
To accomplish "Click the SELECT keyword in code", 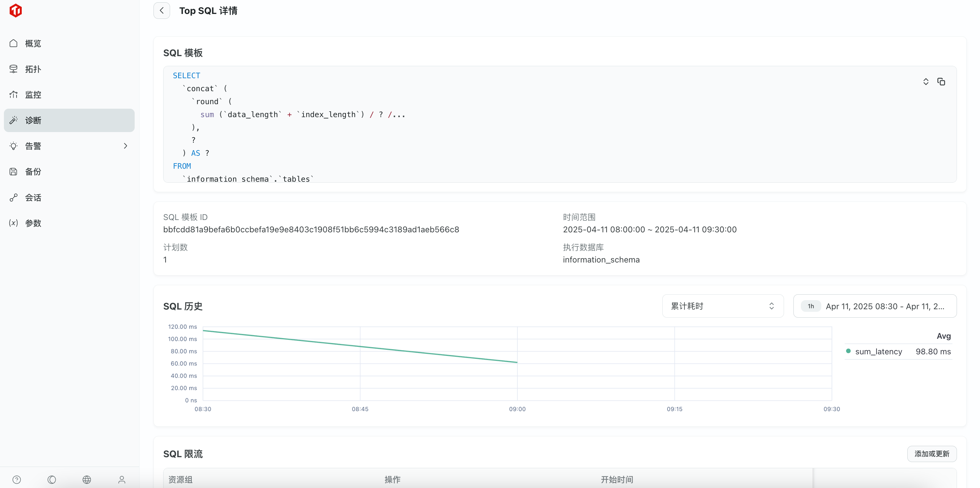I will point(186,75).
